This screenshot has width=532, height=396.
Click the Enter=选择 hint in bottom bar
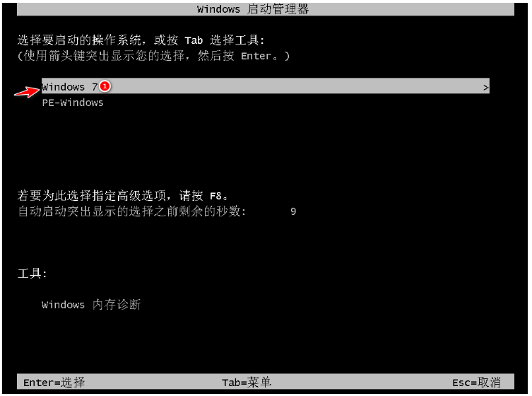pos(54,383)
